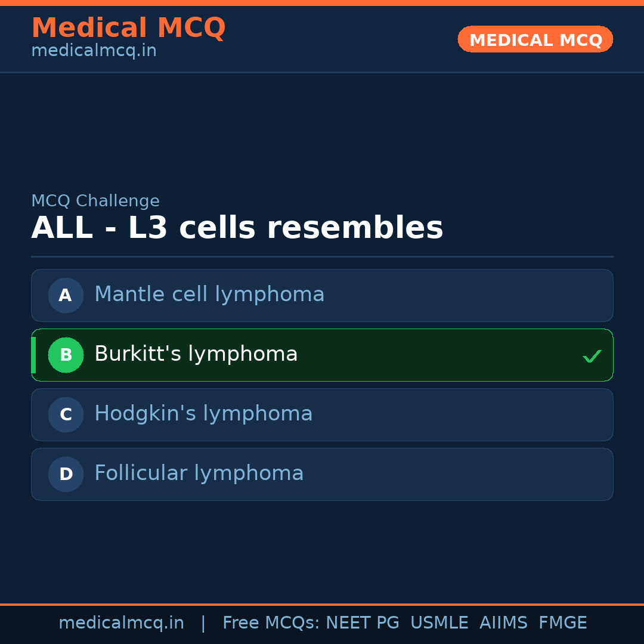Click USMLE in the footer
The image size is (644, 644).
tap(439, 623)
